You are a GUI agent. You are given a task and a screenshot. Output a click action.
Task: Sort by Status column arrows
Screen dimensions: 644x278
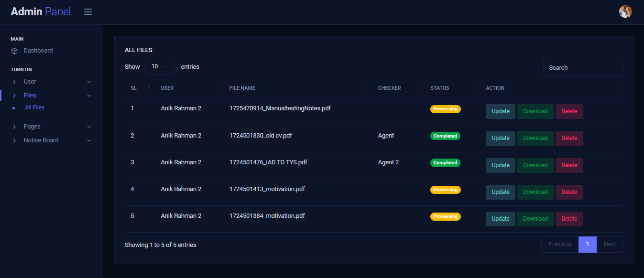coord(474,88)
